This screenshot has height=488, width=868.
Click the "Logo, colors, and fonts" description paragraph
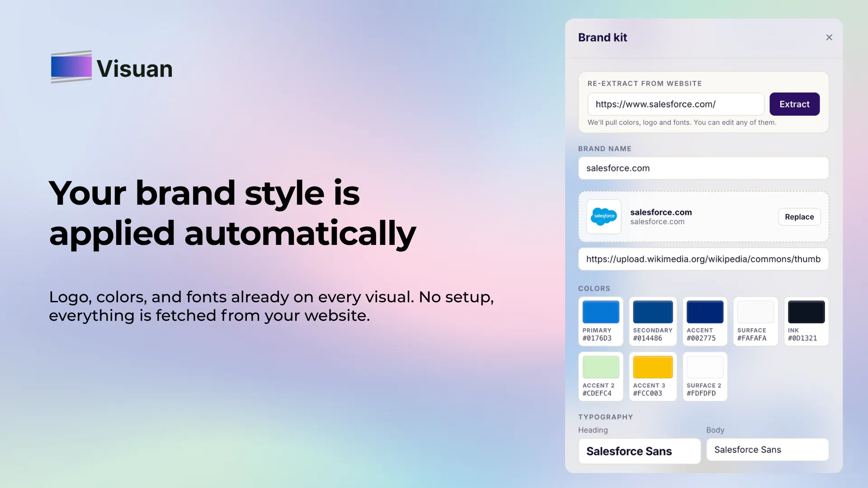click(271, 306)
